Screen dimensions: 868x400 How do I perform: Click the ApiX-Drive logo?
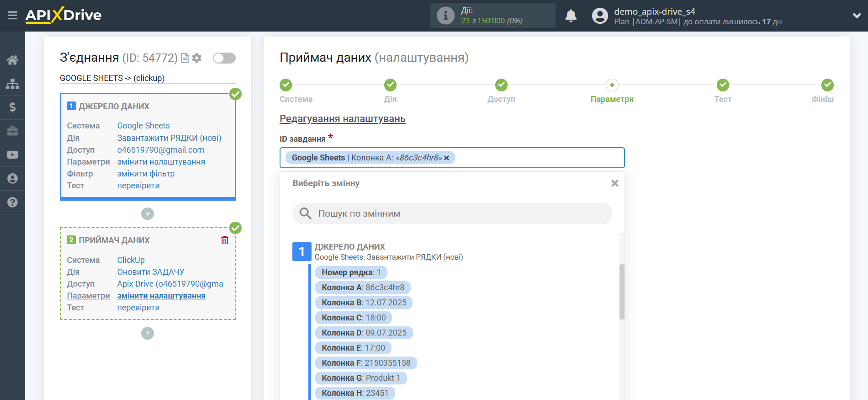(x=64, y=15)
